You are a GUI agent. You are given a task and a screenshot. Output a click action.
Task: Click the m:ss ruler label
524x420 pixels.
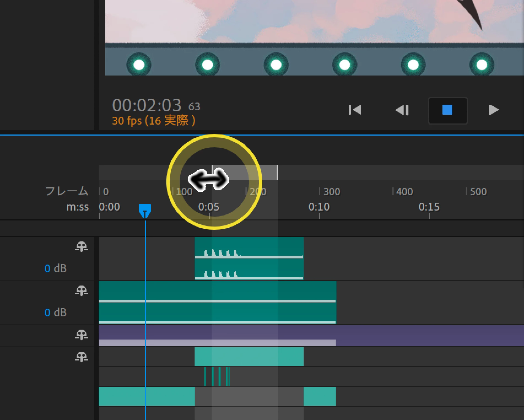coord(78,207)
